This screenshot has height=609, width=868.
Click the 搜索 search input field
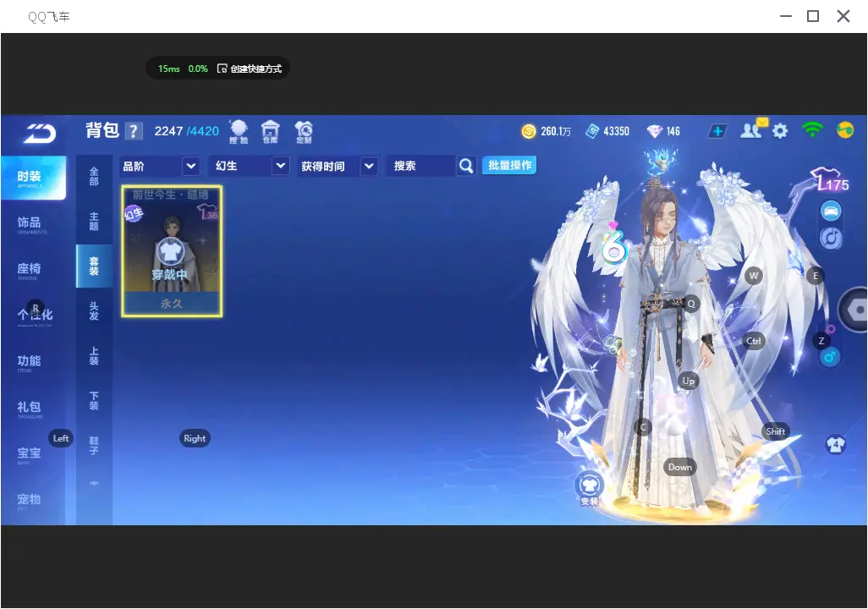[x=422, y=166]
